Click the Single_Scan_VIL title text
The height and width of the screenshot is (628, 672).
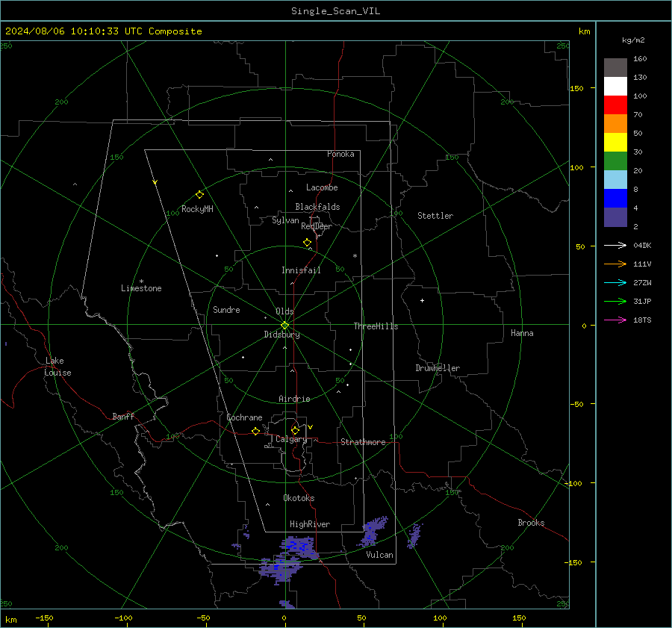pyautogui.click(x=335, y=11)
